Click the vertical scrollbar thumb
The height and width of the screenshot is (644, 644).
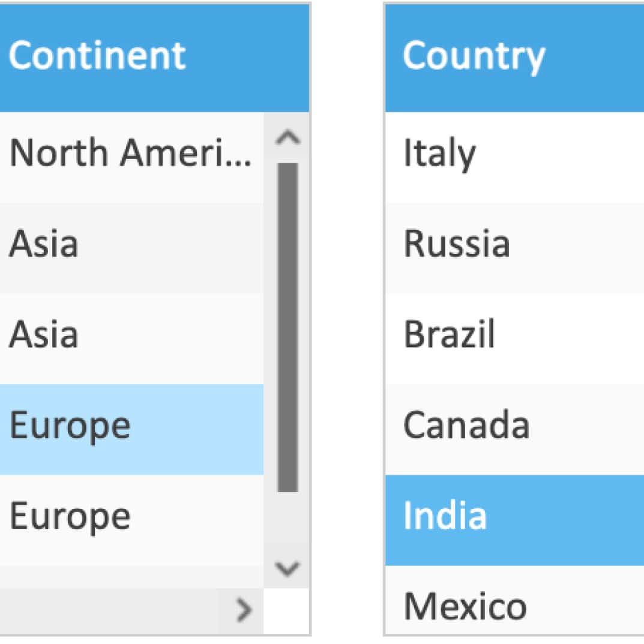pos(287,327)
